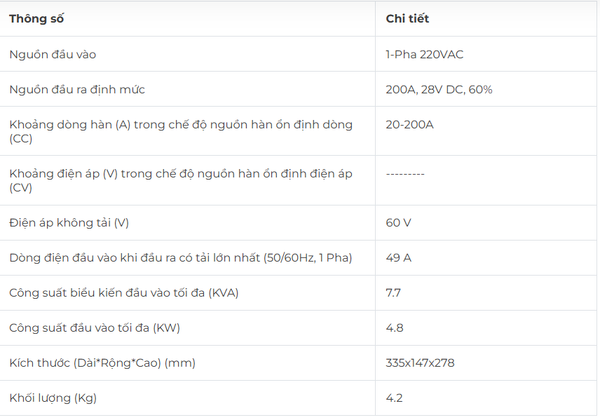Click the '49 A' value cell
The width and height of the screenshot is (600, 418).
398,258
